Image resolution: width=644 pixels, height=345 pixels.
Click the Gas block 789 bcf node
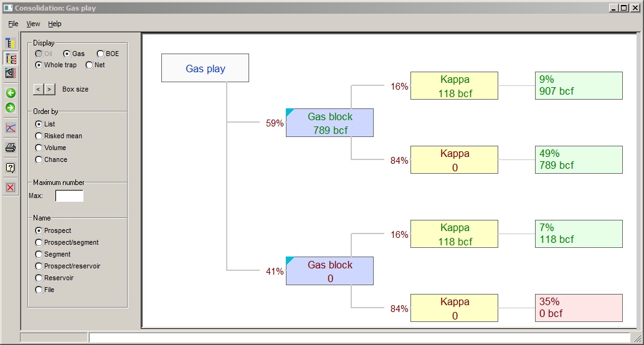[x=329, y=123]
